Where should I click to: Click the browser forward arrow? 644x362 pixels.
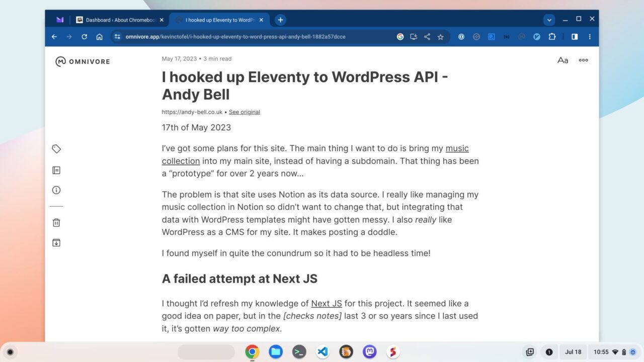coord(69,37)
